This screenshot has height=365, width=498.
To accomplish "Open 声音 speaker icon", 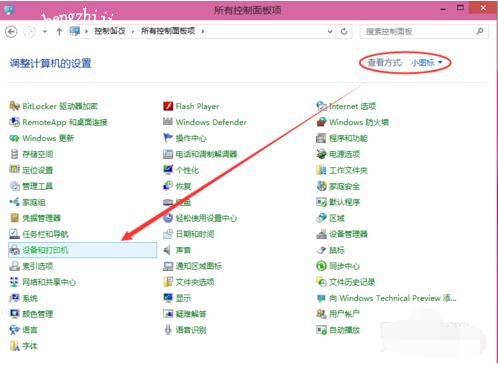I will [x=168, y=250].
